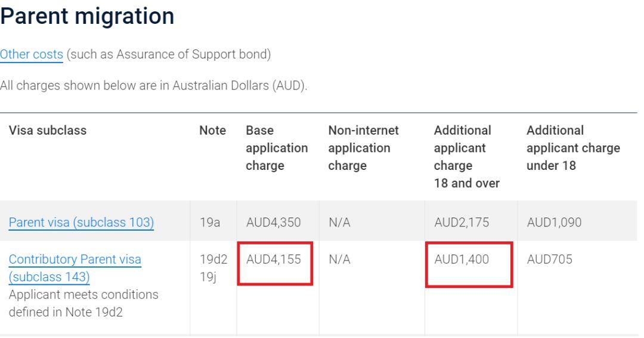This screenshot has height=338, width=644.
Task: Select the AUD4,350 base charge cell
Action: coord(274,222)
